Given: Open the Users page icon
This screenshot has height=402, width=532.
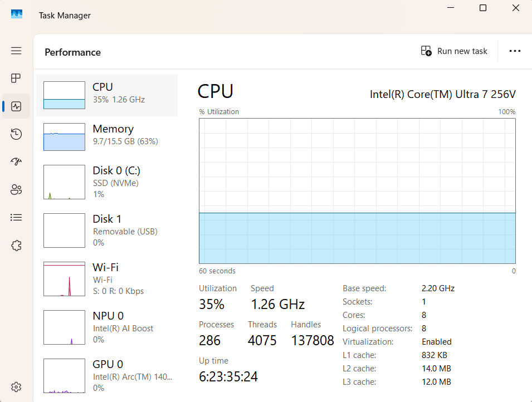Looking at the screenshot, I should pos(16,190).
